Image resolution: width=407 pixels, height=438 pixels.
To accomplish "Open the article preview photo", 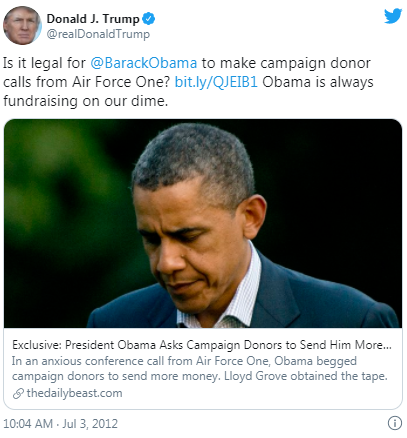I will click(x=203, y=223).
